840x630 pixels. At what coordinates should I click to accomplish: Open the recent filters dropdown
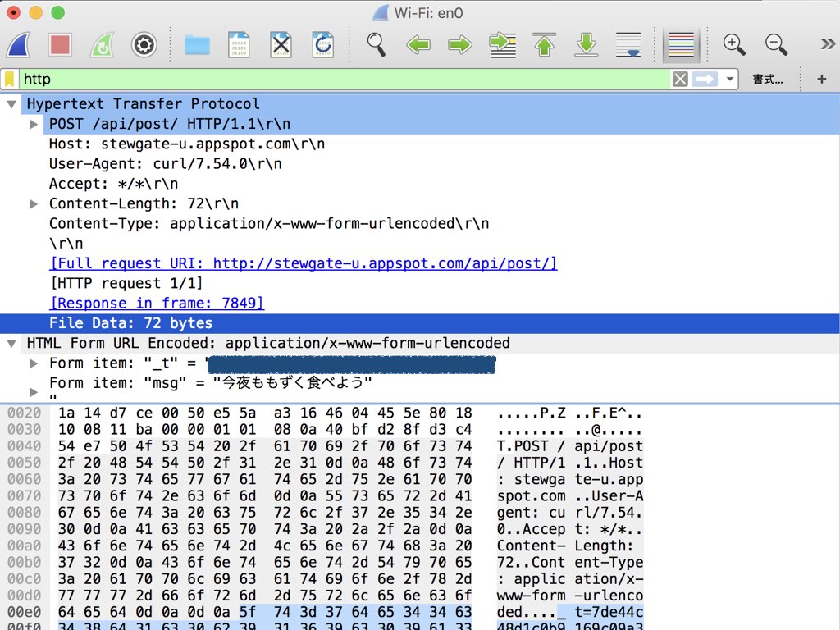729,80
